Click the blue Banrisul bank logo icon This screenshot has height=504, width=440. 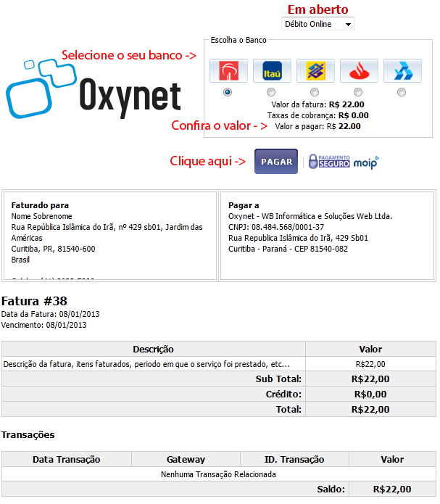pos(402,71)
